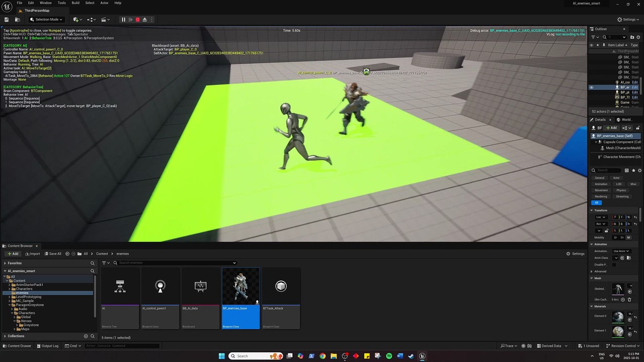Select the Rendering filter in Details
The image size is (644, 362).
click(601, 197)
